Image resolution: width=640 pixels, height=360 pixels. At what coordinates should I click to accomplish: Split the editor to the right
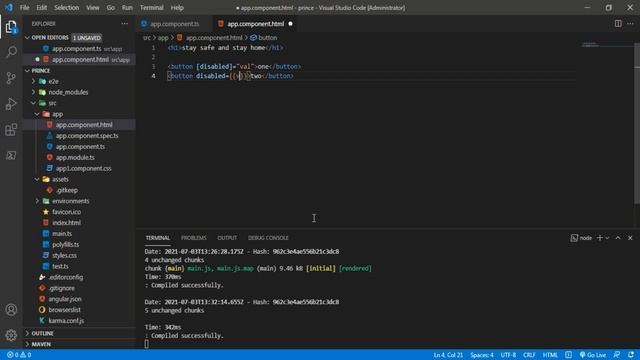click(x=618, y=24)
